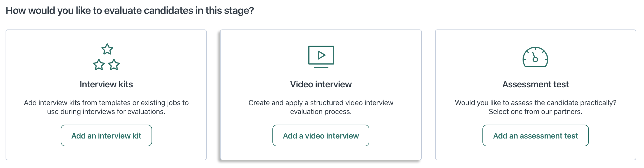Viewport: 644px width, 168px height.
Task: Click the speedometer gauge Assessment icon
Action: point(535,57)
